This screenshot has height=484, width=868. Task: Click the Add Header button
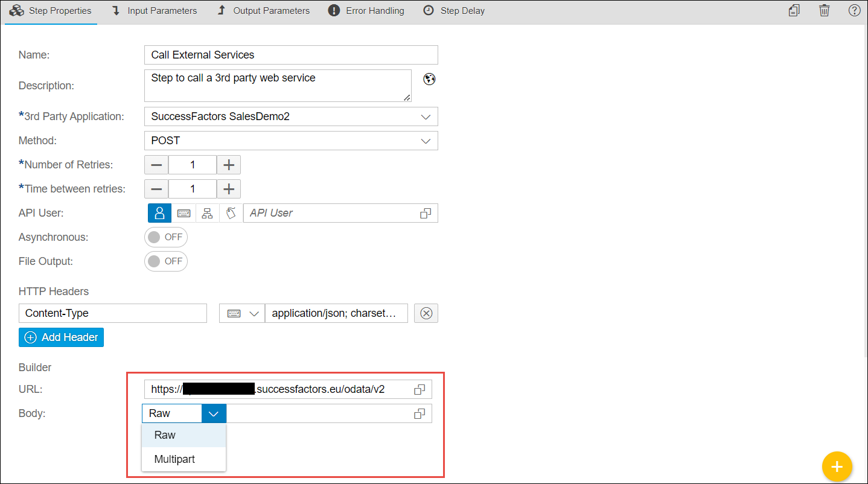pos(61,337)
